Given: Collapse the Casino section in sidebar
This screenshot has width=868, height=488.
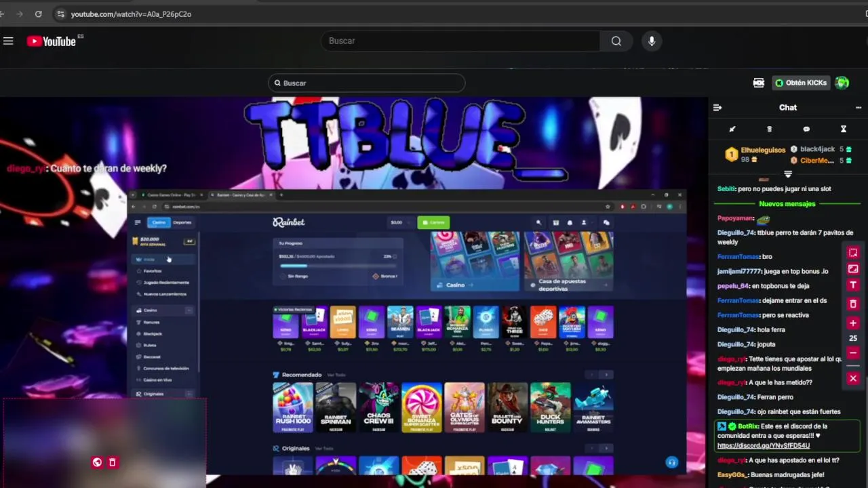Looking at the screenshot, I should [x=189, y=310].
